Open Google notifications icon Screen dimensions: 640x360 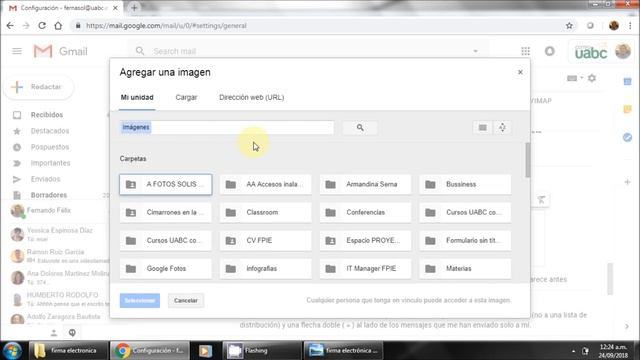pos(549,51)
